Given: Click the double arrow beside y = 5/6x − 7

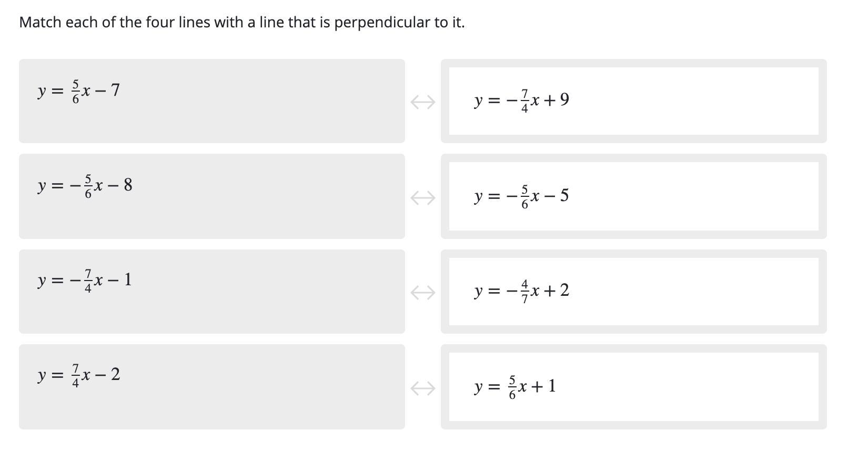Looking at the screenshot, I should coord(422,102).
